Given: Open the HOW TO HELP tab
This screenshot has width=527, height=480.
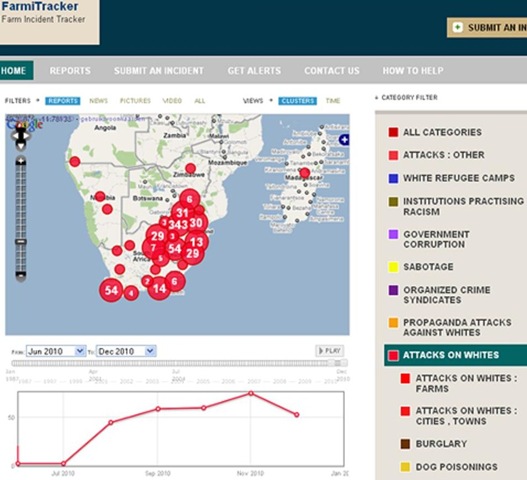Looking at the screenshot, I should [413, 71].
